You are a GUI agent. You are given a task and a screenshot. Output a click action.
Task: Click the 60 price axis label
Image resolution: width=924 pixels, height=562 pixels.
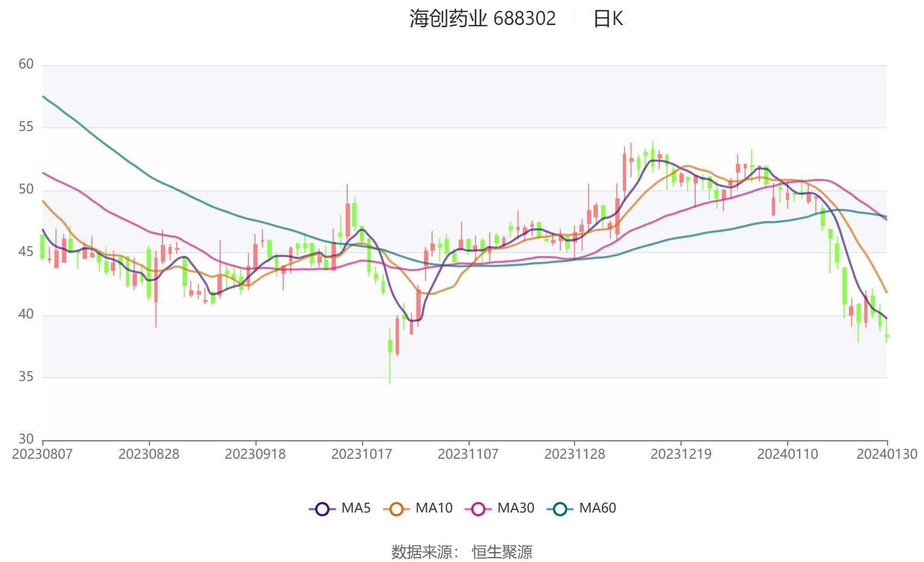[26, 64]
